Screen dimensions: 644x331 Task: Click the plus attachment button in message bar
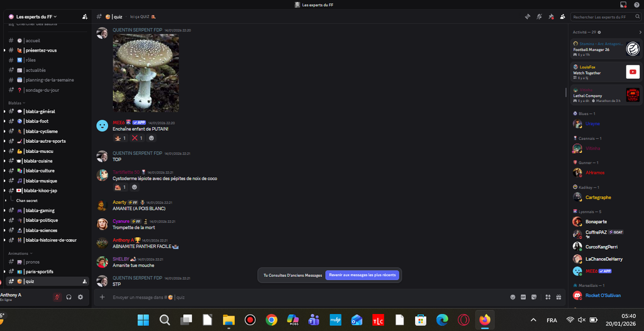click(103, 297)
